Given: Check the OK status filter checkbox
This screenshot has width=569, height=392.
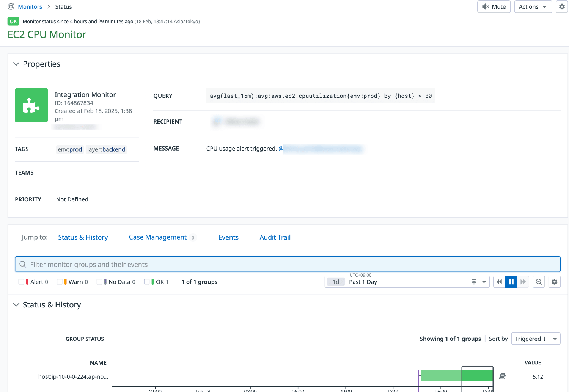Looking at the screenshot, I should coord(147,282).
